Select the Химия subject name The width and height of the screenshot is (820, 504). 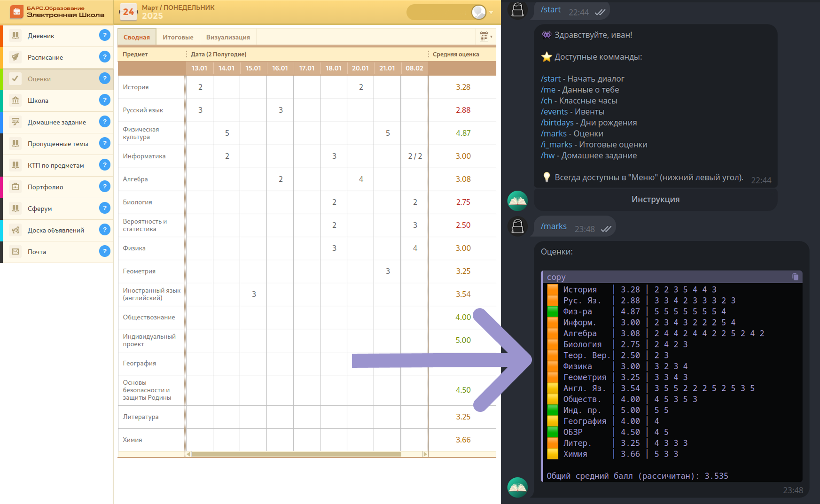133,440
